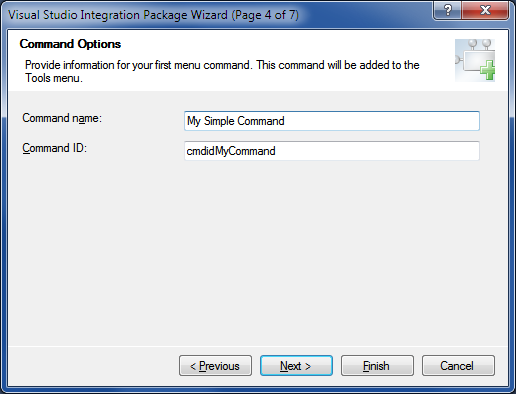The image size is (516, 394).
Task: Click the 'Command Options' heading
Action: pyautogui.click(x=70, y=44)
